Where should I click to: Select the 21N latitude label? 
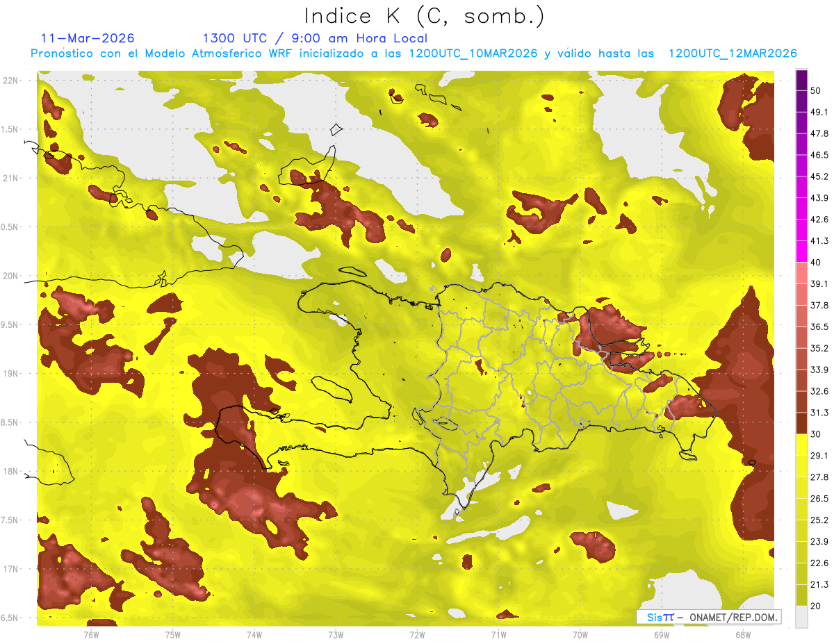click(10, 178)
